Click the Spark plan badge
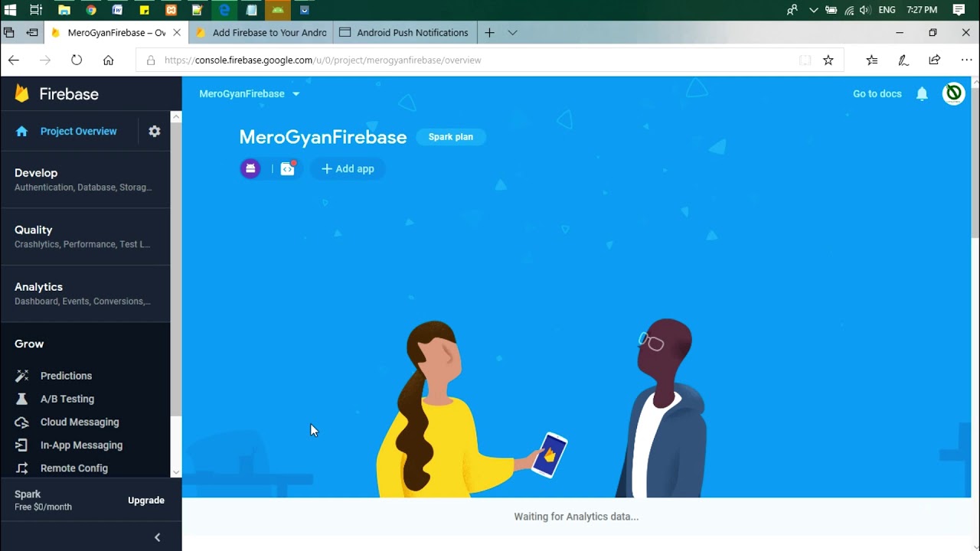Viewport: 980px width, 551px height. (451, 137)
